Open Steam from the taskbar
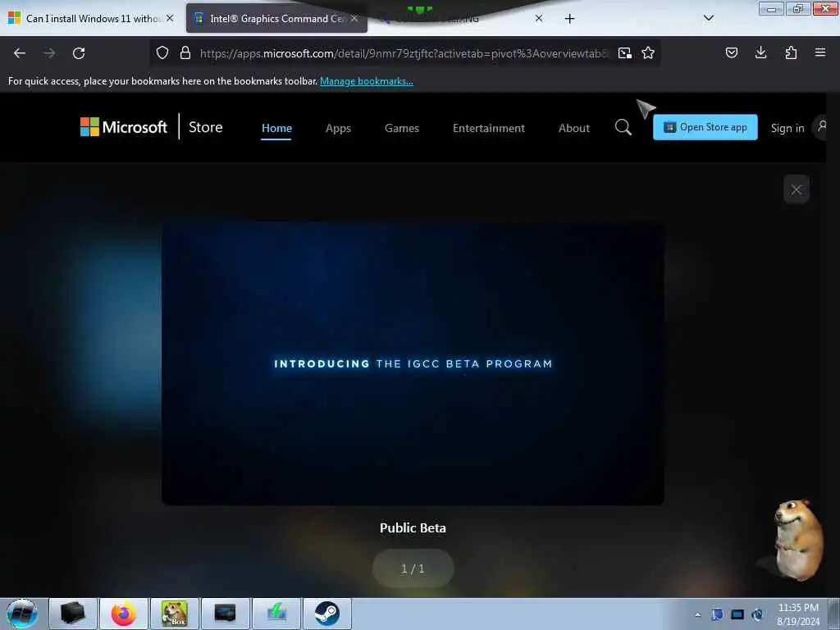The width and height of the screenshot is (840, 630). tap(327, 614)
